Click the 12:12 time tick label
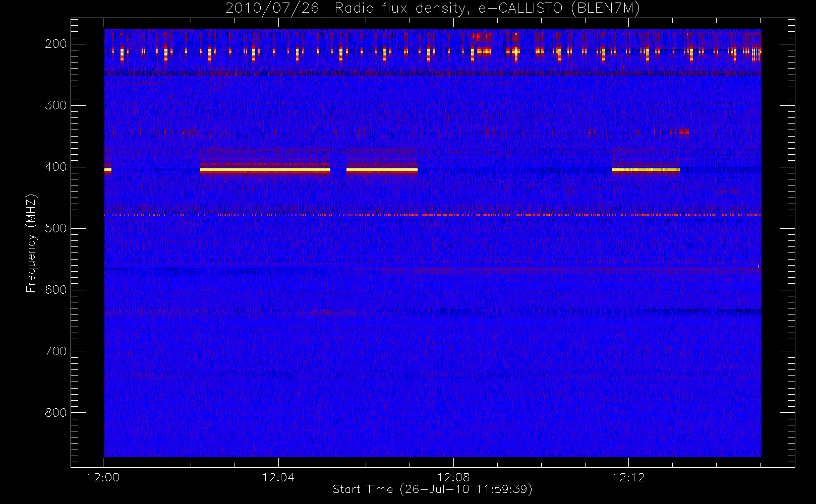This screenshot has width=816, height=504. [629, 477]
